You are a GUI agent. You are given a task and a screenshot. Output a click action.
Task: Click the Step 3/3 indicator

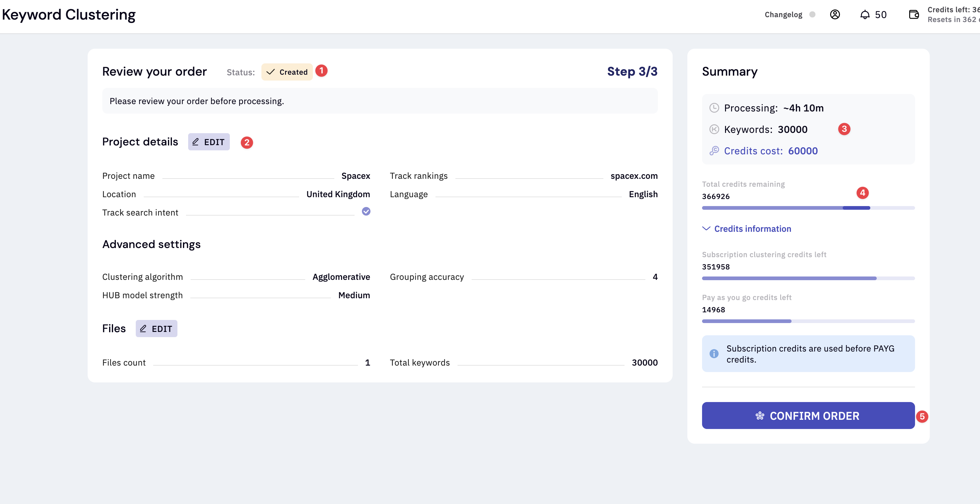pyautogui.click(x=632, y=71)
